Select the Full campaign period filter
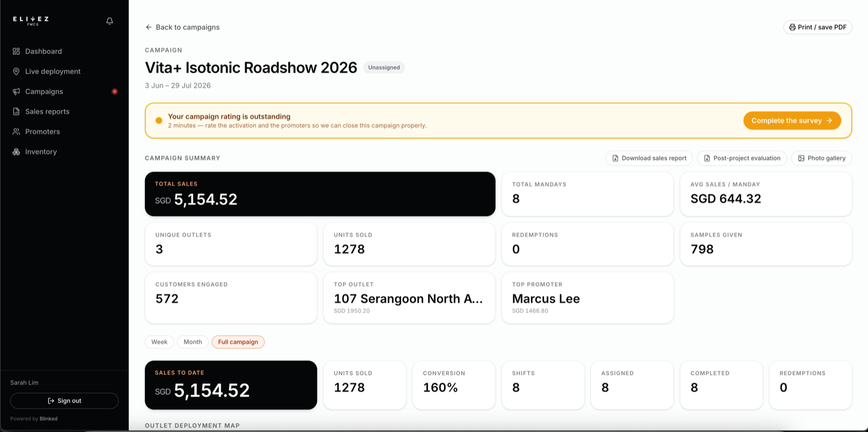 tap(238, 342)
